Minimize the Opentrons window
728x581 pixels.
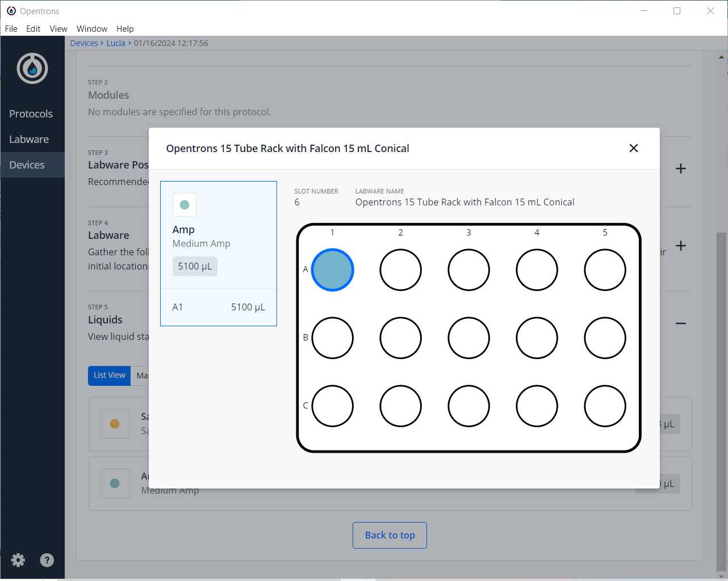(x=644, y=11)
